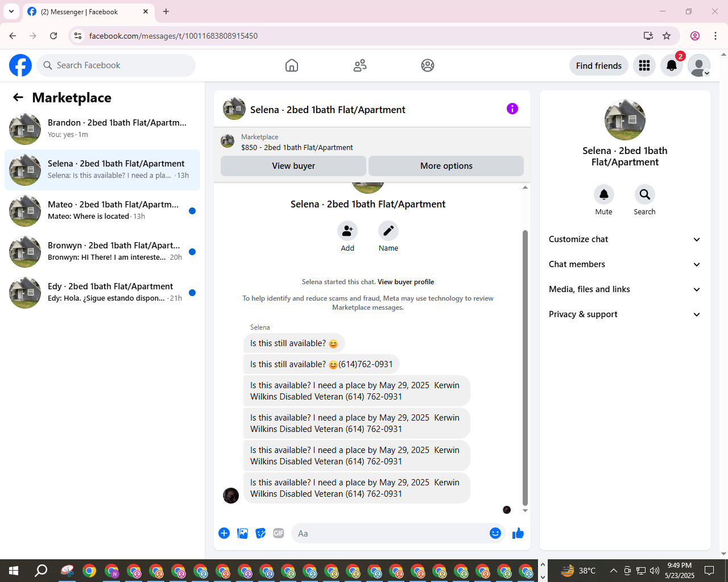Viewport: 728px width, 582px height.
Task: Open the View buyer profile link
Action: click(406, 282)
